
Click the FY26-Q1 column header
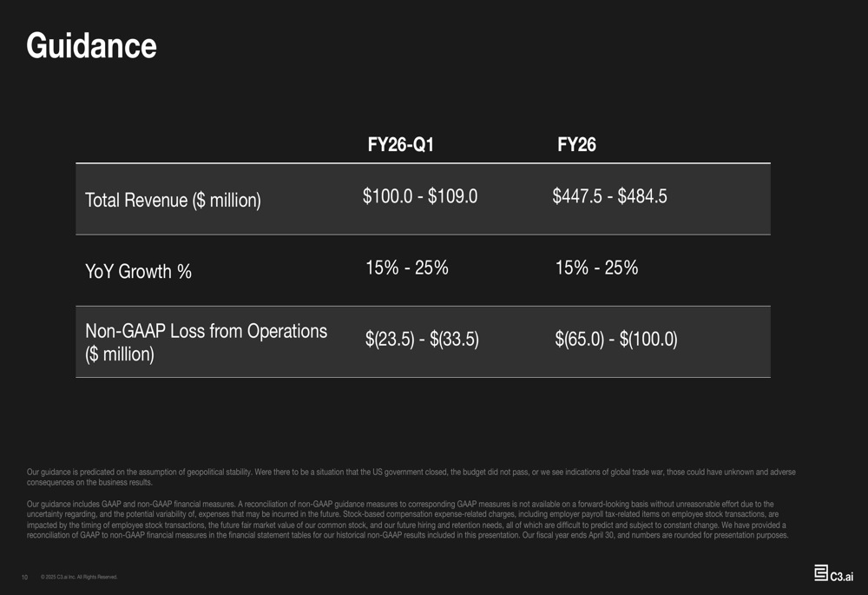click(x=400, y=144)
